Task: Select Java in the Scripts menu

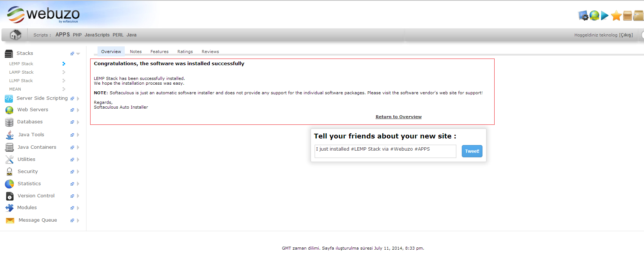Action: tap(131, 35)
